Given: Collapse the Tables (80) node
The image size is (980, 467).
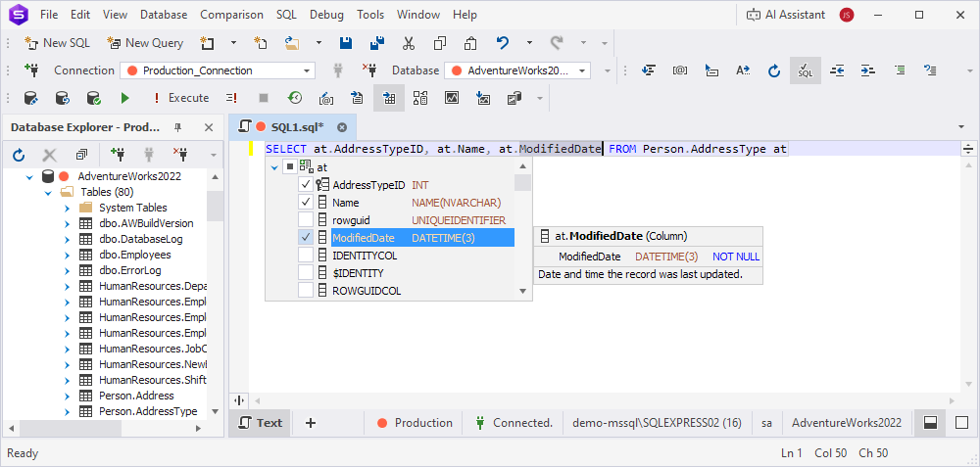Looking at the screenshot, I should [x=47, y=192].
